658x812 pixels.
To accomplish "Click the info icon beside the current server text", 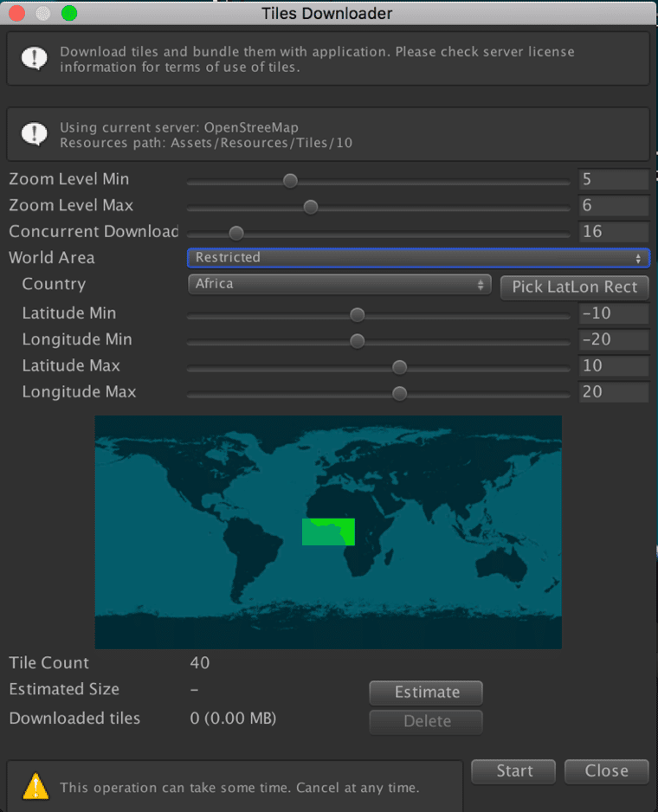I will [x=35, y=134].
